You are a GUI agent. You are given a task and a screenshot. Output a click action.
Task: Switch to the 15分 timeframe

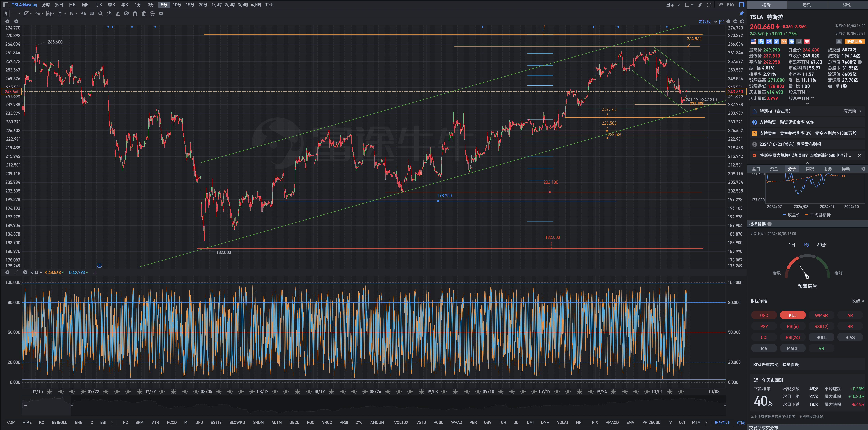coord(190,5)
